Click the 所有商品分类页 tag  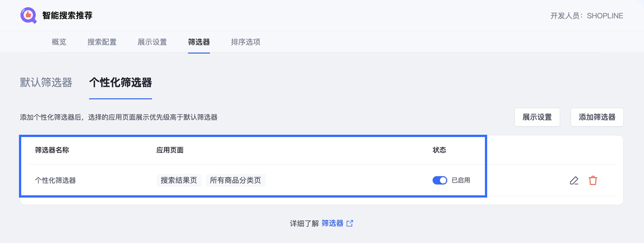point(235,181)
